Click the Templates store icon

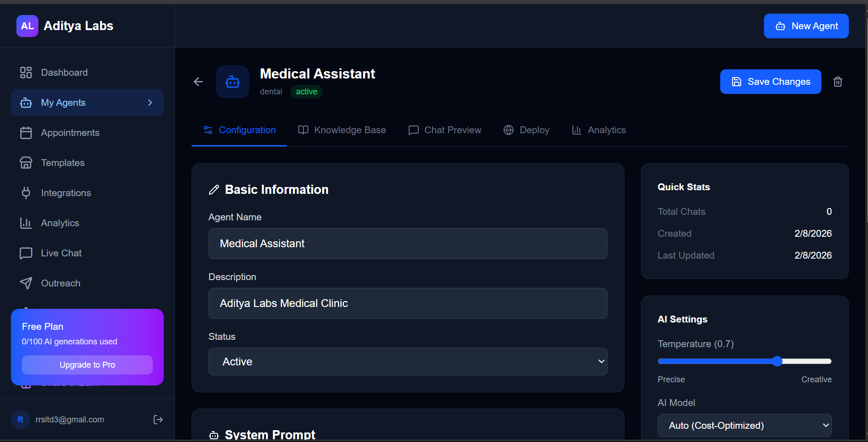26,163
